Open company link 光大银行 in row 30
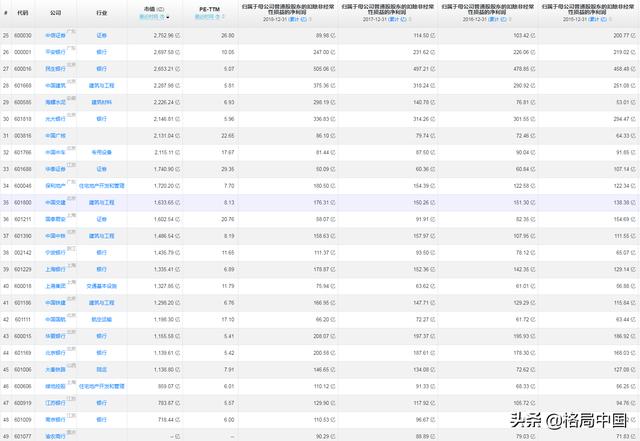 pos(55,119)
